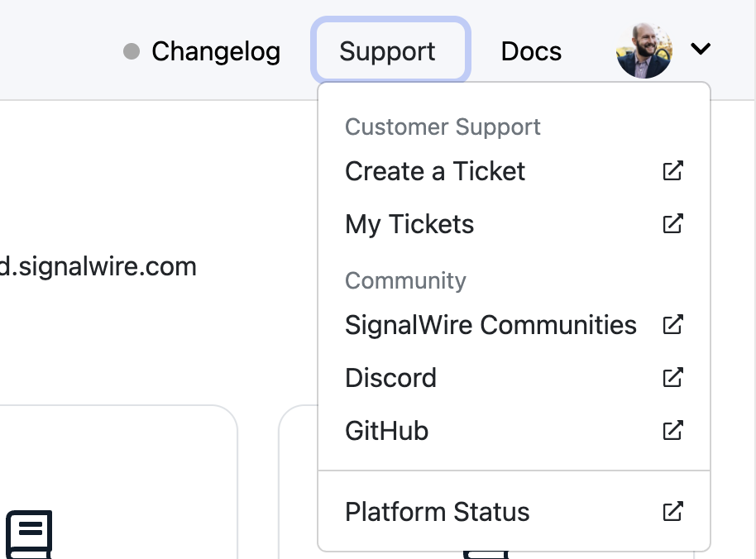
Task: Select Create a Ticket from Support menu
Action: [435, 171]
